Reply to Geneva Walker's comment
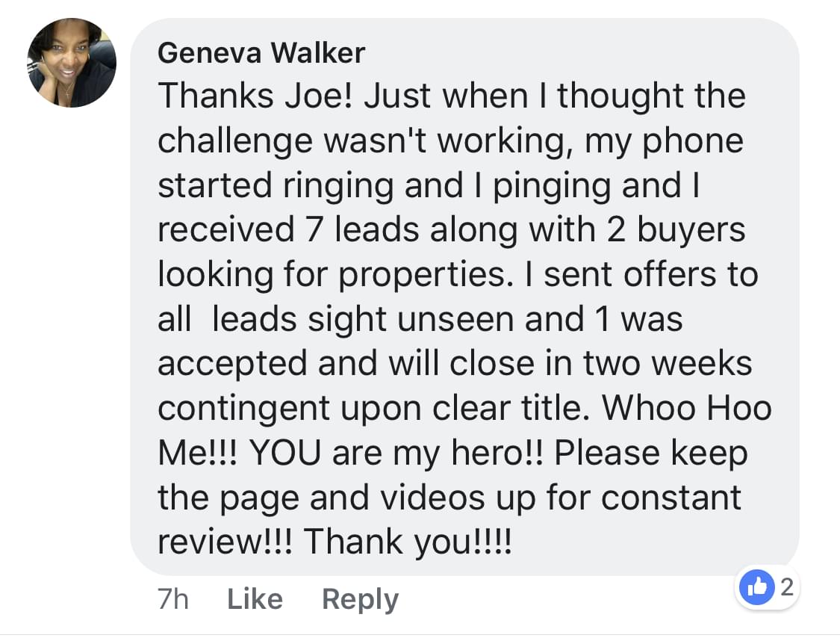 360,599
